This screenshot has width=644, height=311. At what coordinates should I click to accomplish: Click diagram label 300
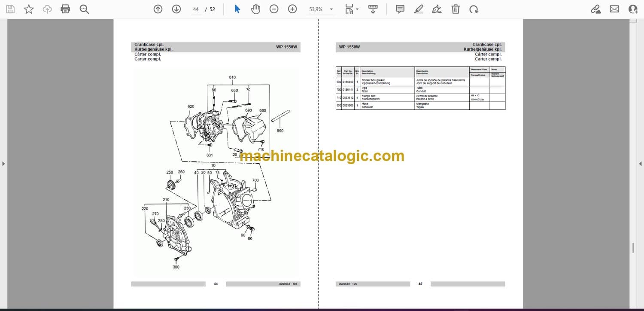point(176,267)
